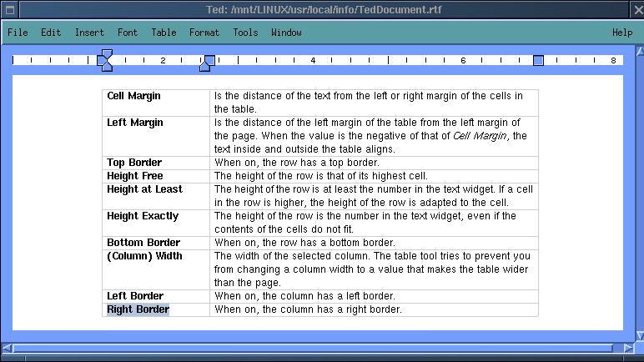Select the square table edge marker before ruler mark 8

coord(538,60)
